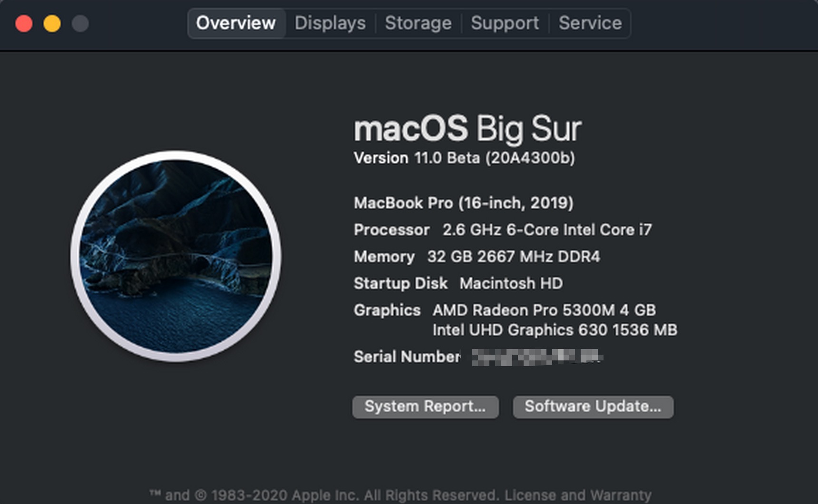Image resolution: width=818 pixels, height=504 pixels.
Task: Open the Service tab
Action: 590,23
